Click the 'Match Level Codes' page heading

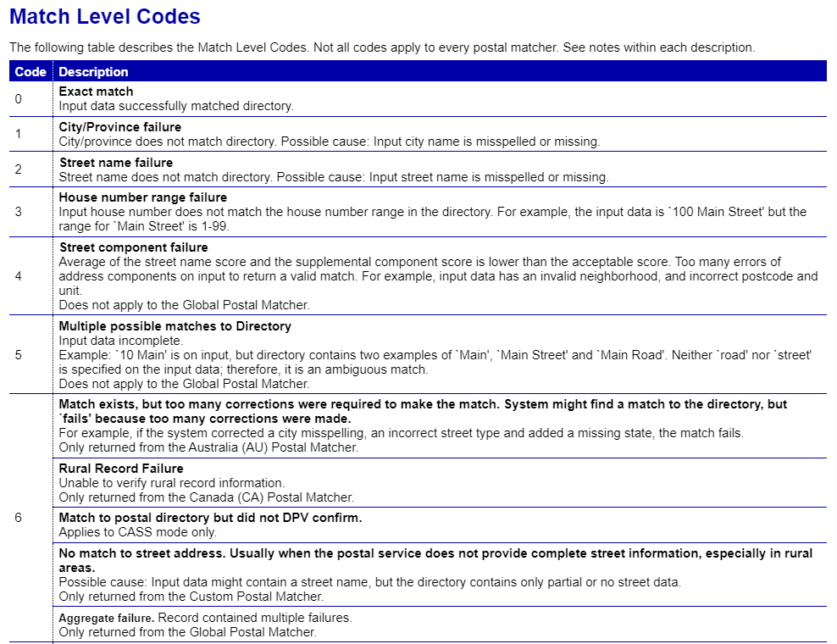point(105,17)
